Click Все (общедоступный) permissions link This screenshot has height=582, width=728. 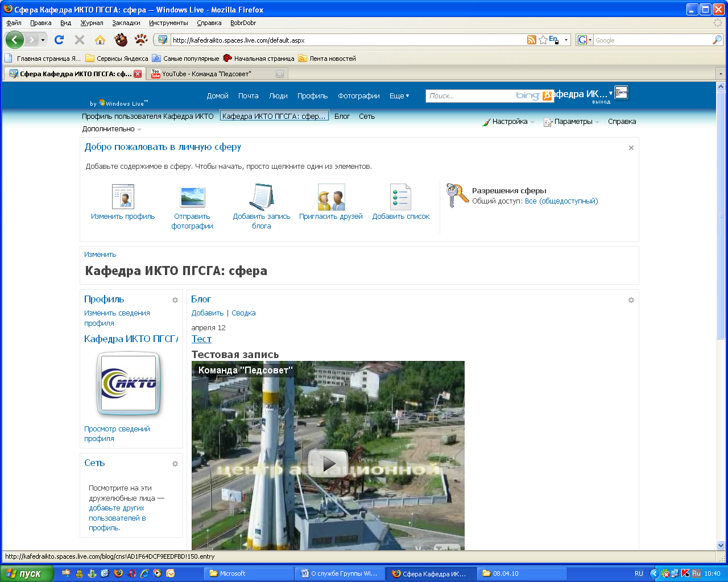tap(561, 201)
